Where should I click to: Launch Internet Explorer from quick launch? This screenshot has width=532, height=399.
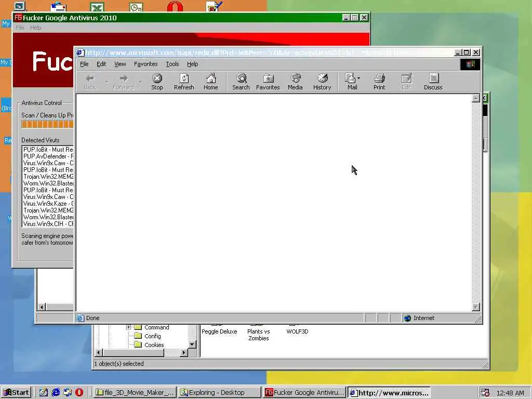(56, 393)
